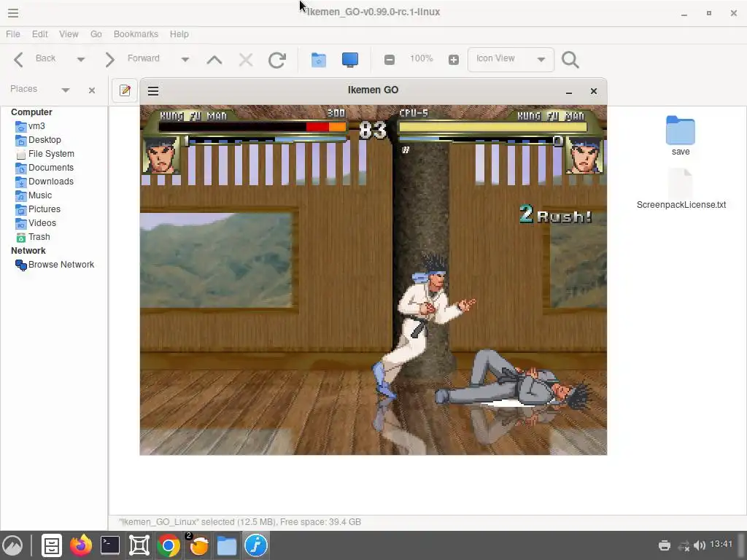
Task: Open the file manager hamburger menu
Action: [x=13, y=13]
